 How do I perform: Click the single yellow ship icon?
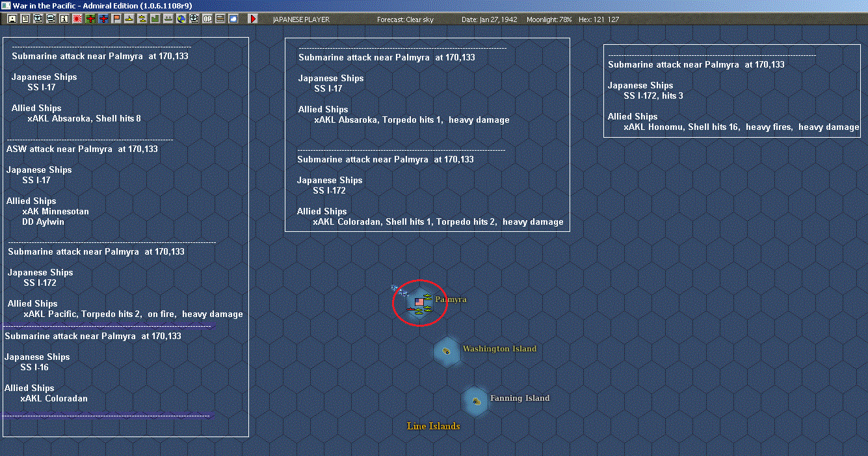tap(129, 19)
